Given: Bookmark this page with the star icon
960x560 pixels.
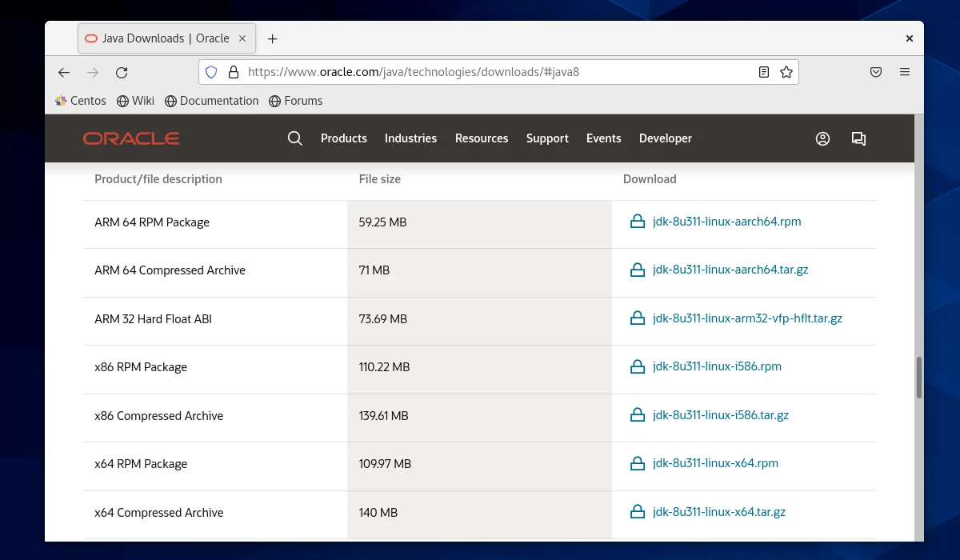Looking at the screenshot, I should pos(786,72).
